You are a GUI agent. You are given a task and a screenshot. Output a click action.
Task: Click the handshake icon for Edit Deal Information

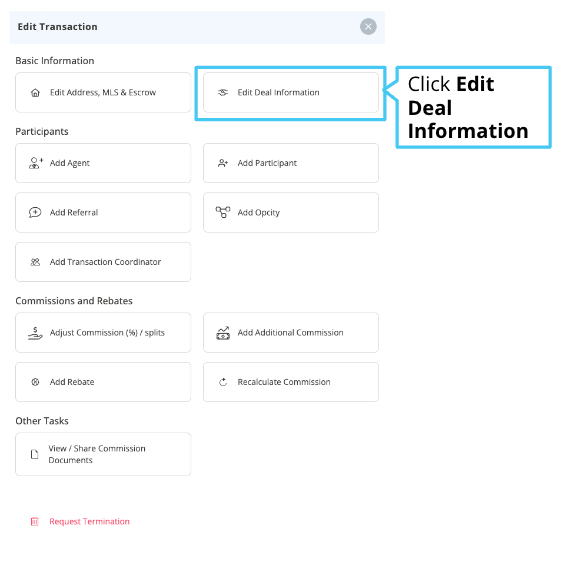pyautogui.click(x=223, y=93)
